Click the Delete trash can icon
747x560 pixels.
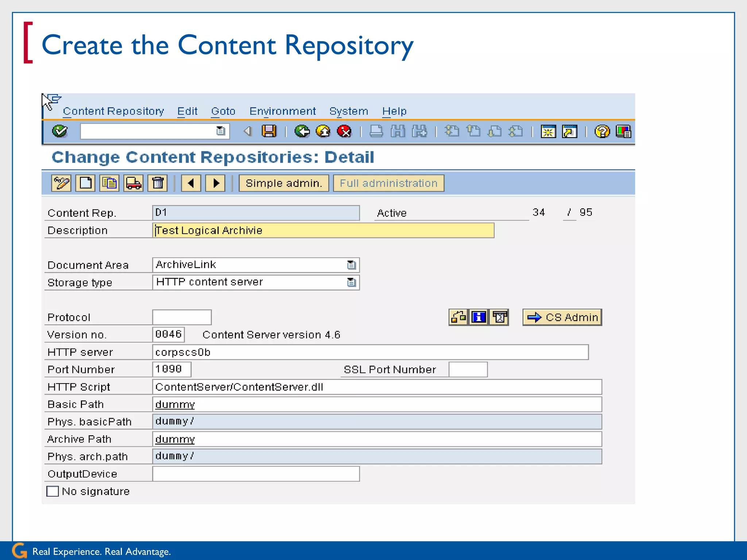[x=158, y=183]
